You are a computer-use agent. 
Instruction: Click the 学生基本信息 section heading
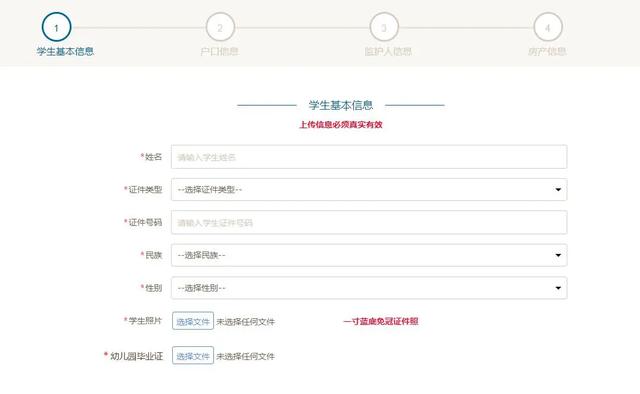[x=341, y=105]
